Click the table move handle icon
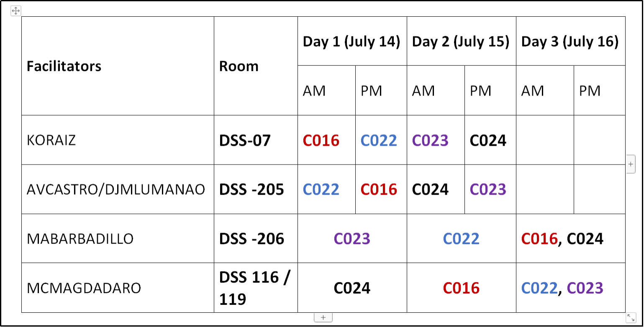 point(15,11)
